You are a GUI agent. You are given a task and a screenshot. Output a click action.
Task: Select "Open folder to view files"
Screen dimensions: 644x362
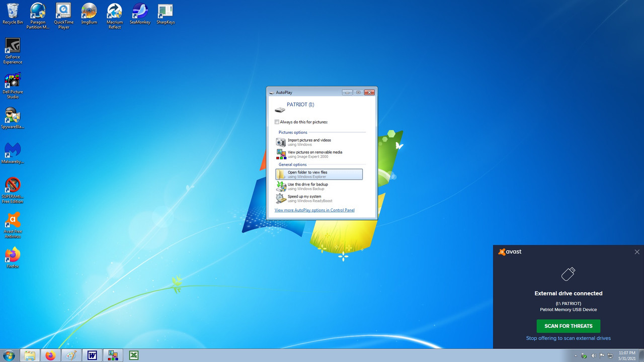pyautogui.click(x=319, y=174)
